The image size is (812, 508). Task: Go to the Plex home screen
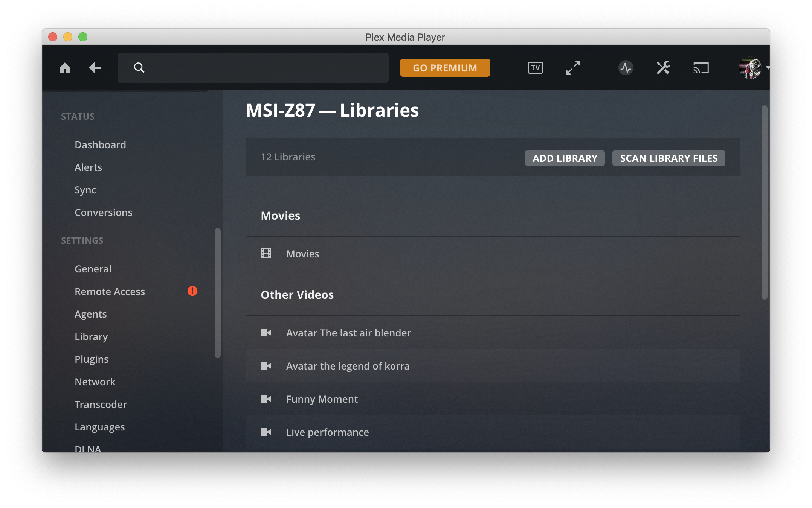(65, 68)
